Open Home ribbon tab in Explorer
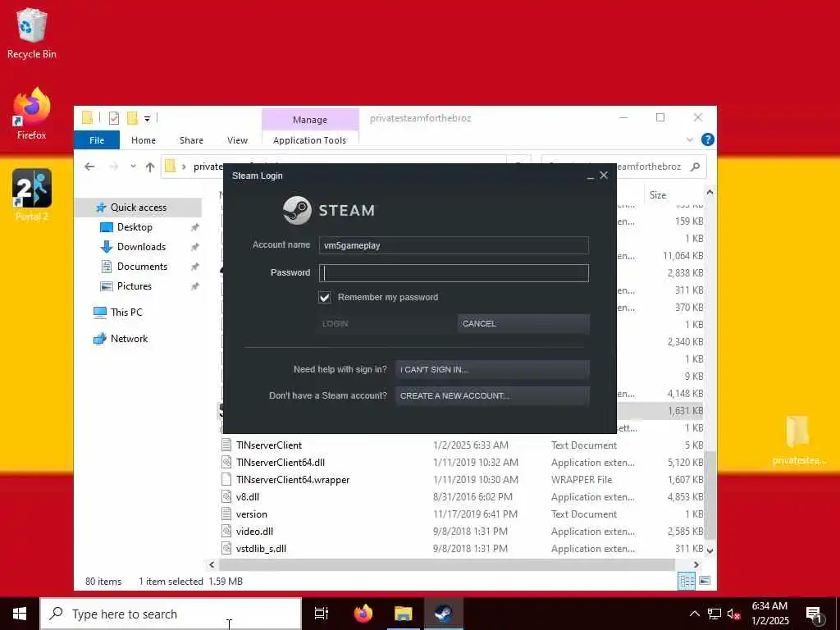This screenshot has width=840, height=630. [x=144, y=140]
